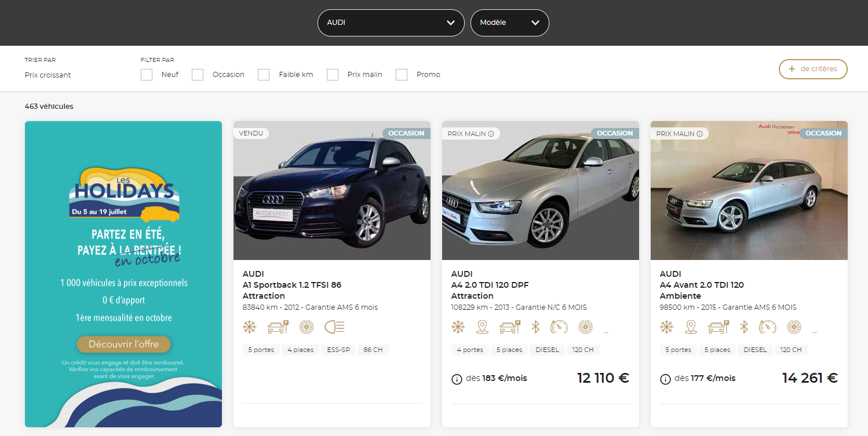Tick the Neuf filter checkbox

tap(147, 75)
